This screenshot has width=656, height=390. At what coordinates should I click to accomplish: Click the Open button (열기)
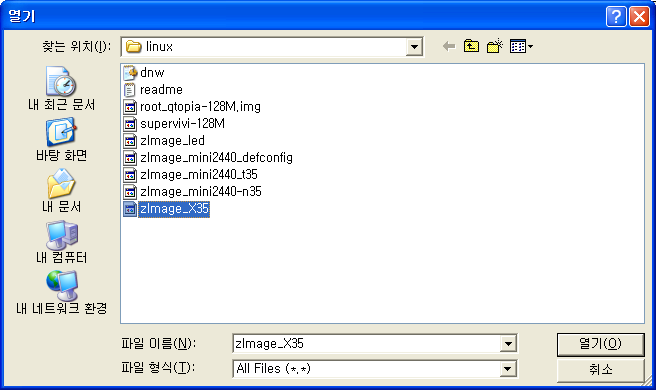click(600, 344)
